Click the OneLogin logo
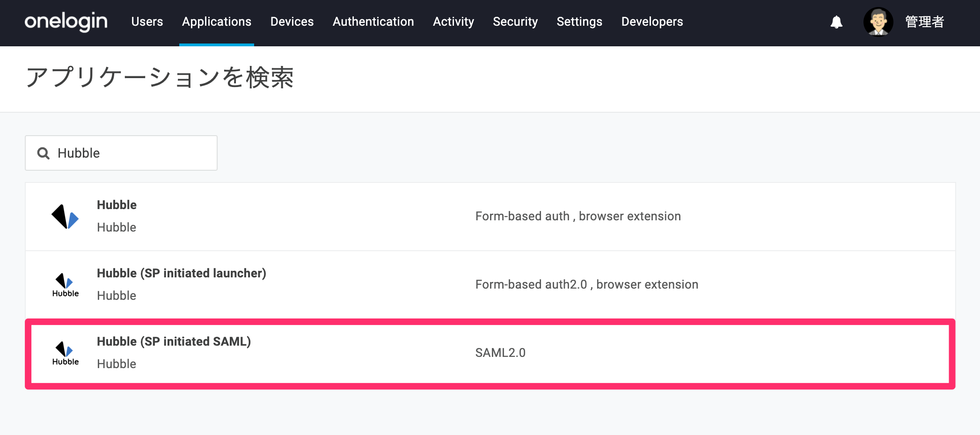The height and width of the screenshot is (435, 980). point(66,22)
